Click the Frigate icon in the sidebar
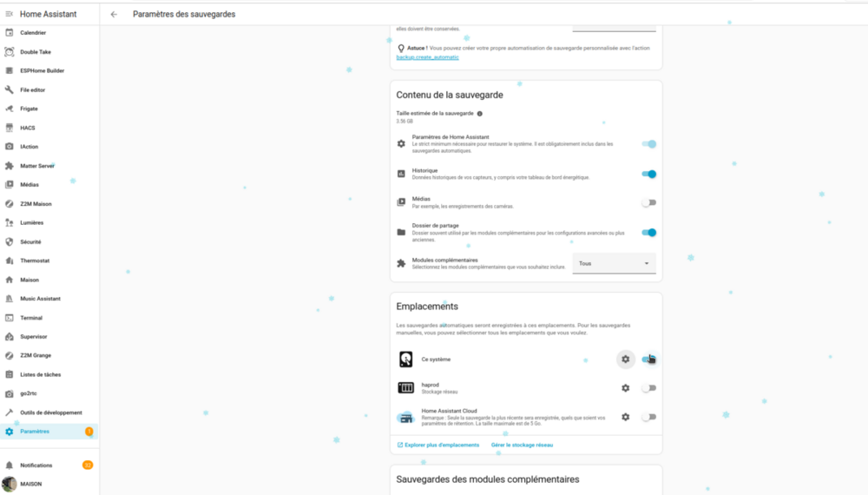The width and height of the screenshot is (868, 495). click(x=10, y=109)
